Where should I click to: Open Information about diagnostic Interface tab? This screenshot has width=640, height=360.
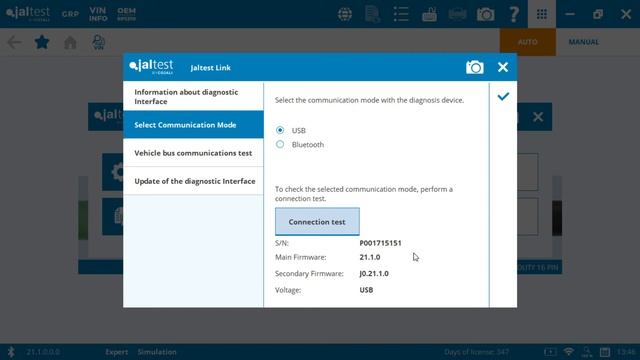point(193,96)
